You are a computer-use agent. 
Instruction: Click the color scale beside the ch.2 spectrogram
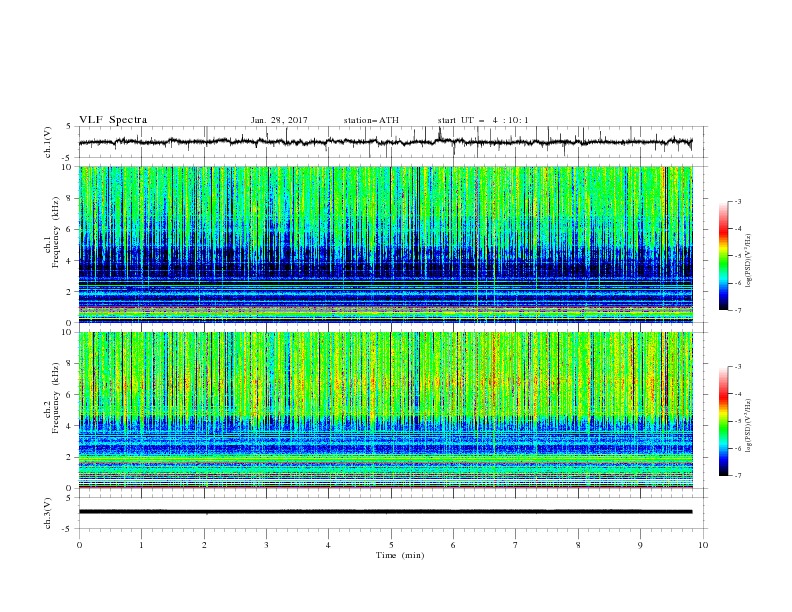click(723, 421)
